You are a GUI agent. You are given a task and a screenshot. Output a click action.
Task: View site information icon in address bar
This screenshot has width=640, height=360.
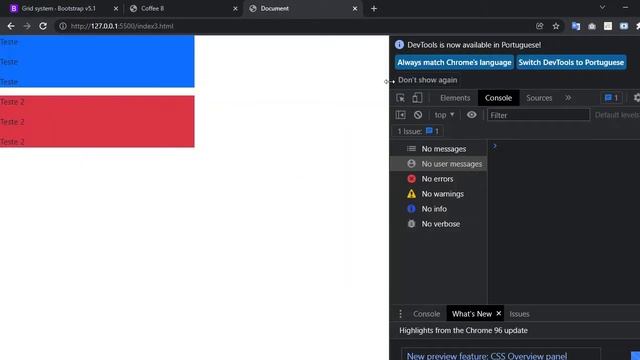[62, 26]
